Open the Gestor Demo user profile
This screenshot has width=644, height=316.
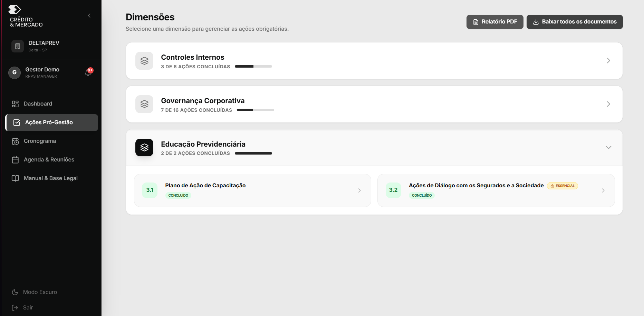42,72
